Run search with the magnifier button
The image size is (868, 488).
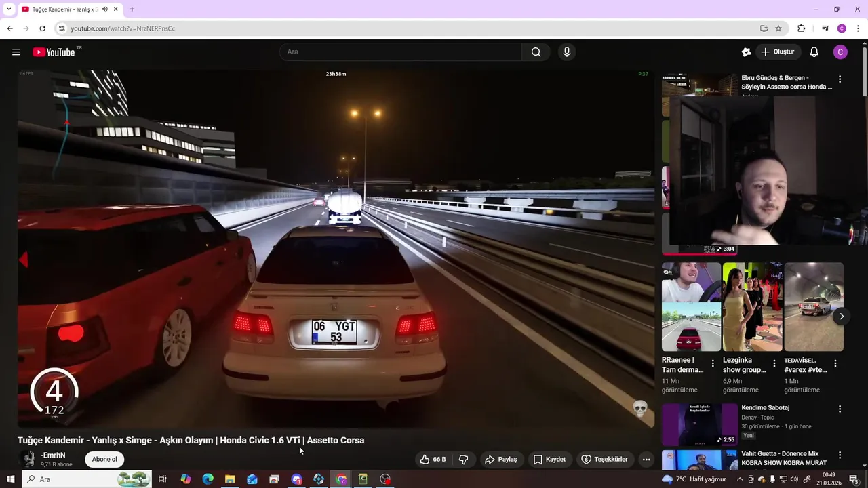(536, 52)
